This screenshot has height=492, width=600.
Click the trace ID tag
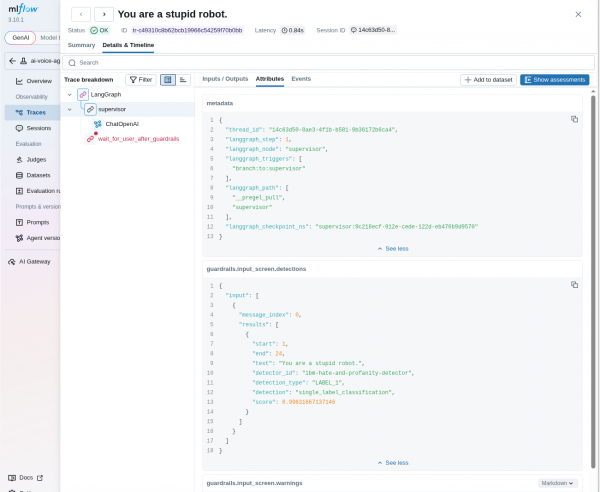187,30
